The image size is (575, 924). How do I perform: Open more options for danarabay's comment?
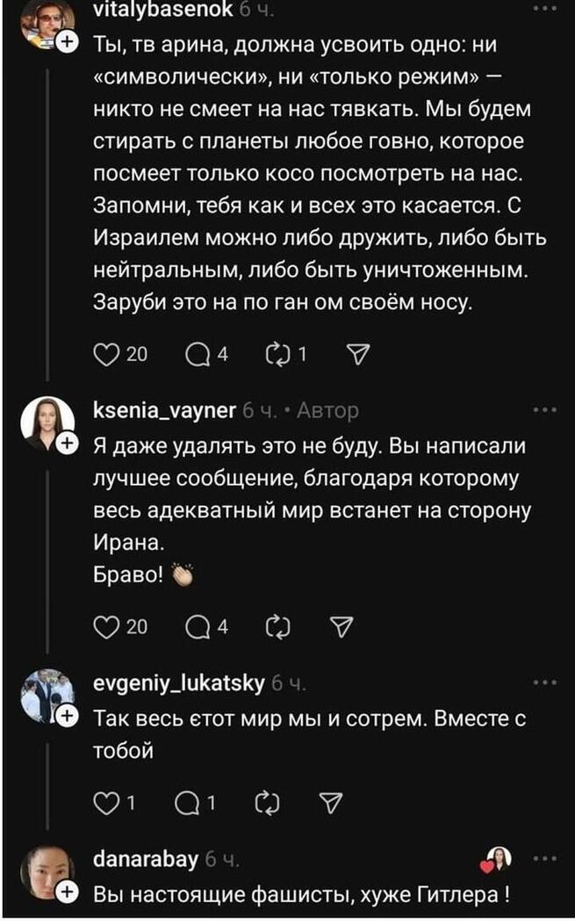click(544, 858)
